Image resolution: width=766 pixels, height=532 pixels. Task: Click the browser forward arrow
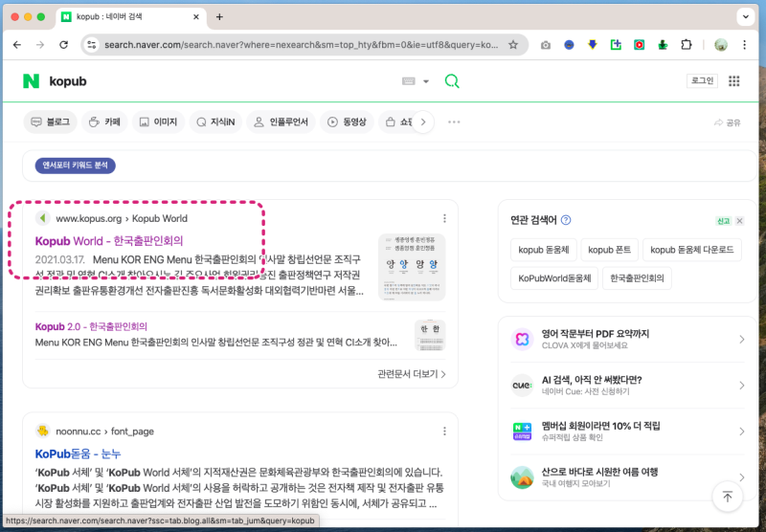[x=40, y=45]
